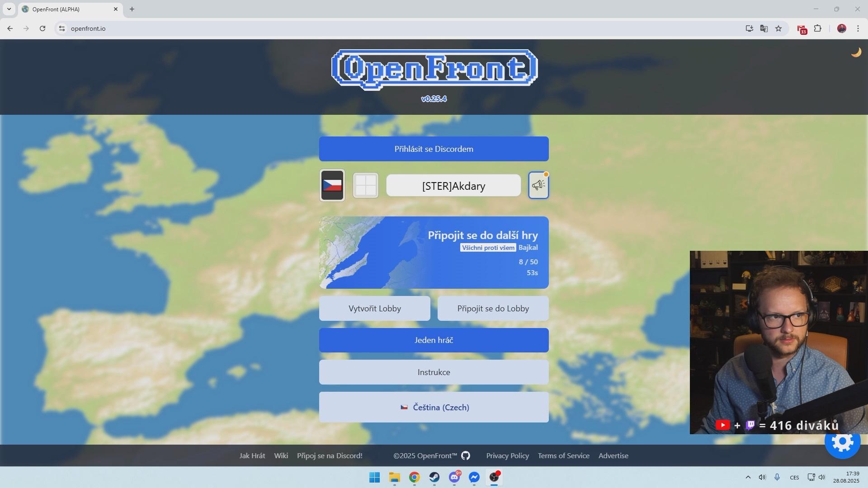
Task: Select the OpenFront (ALPHA) tab
Action: pos(70,9)
